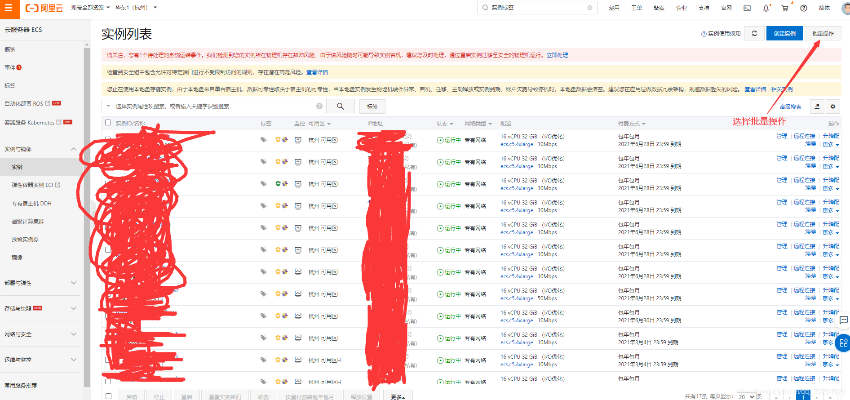Refresh the instance list
The width and height of the screenshot is (850, 400).
click(x=754, y=33)
